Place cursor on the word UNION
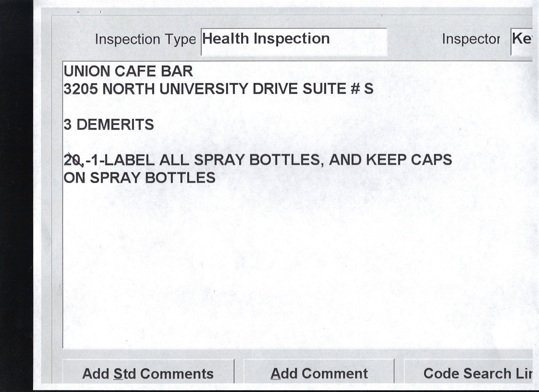The height and width of the screenshot is (392, 539). [87, 72]
